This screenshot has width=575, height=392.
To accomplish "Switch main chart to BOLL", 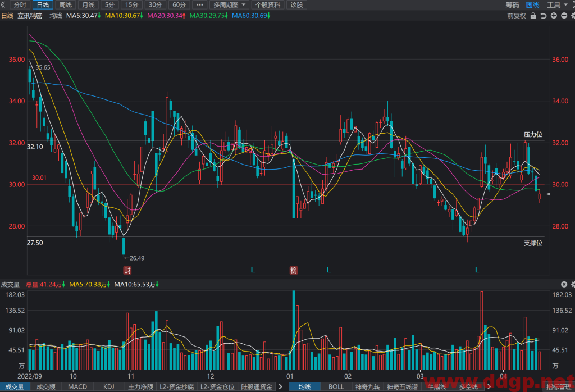I will [x=336, y=386].
